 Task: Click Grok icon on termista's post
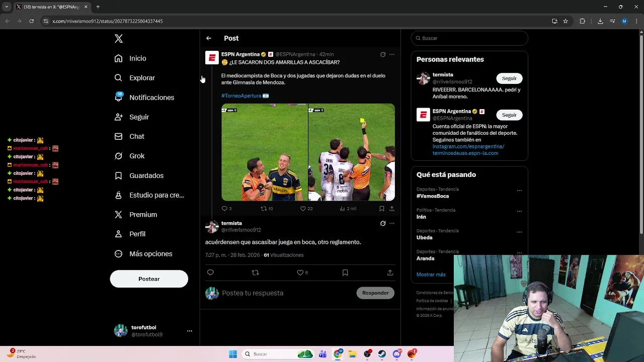point(383,223)
